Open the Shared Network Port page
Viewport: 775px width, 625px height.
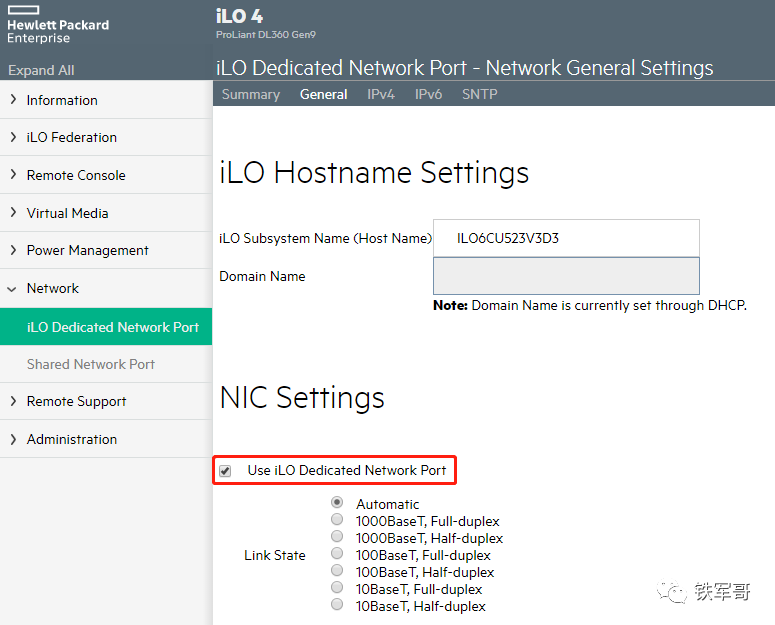pyautogui.click(x=90, y=364)
